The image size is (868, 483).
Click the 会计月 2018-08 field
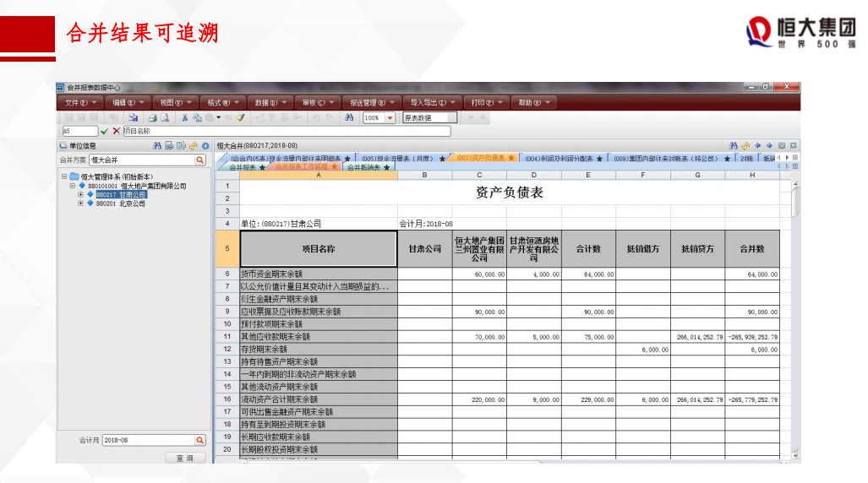(149, 441)
